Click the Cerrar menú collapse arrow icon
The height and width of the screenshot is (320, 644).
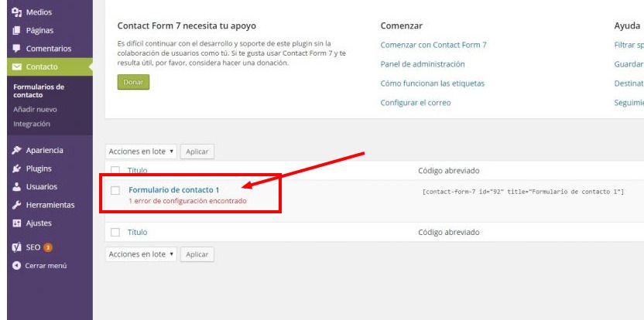coord(16,265)
